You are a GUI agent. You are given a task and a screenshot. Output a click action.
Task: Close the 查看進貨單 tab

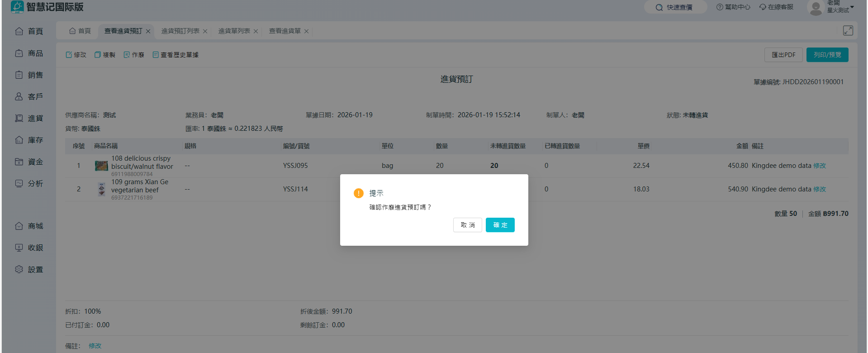[x=306, y=31]
